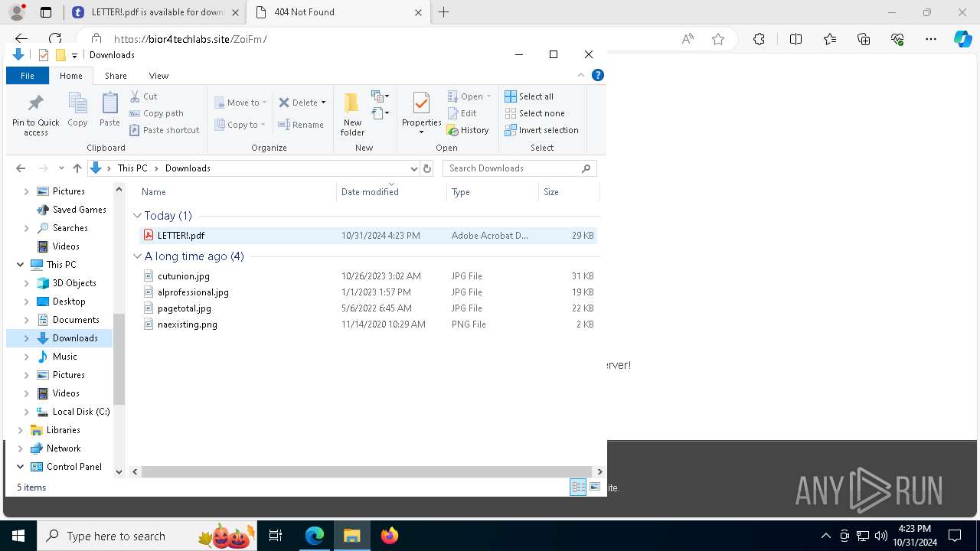Image resolution: width=980 pixels, height=551 pixels.
Task: Click Rename in the Organize group
Action: (301, 125)
